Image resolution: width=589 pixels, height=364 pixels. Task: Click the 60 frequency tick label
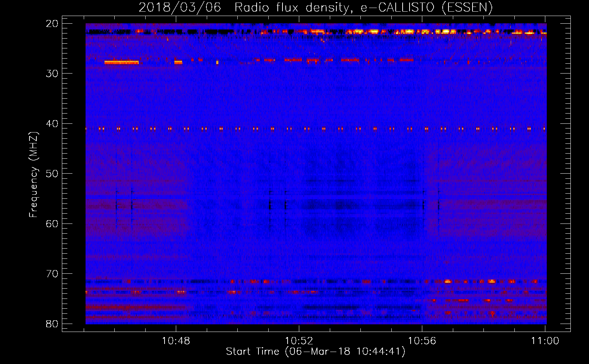point(52,224)
